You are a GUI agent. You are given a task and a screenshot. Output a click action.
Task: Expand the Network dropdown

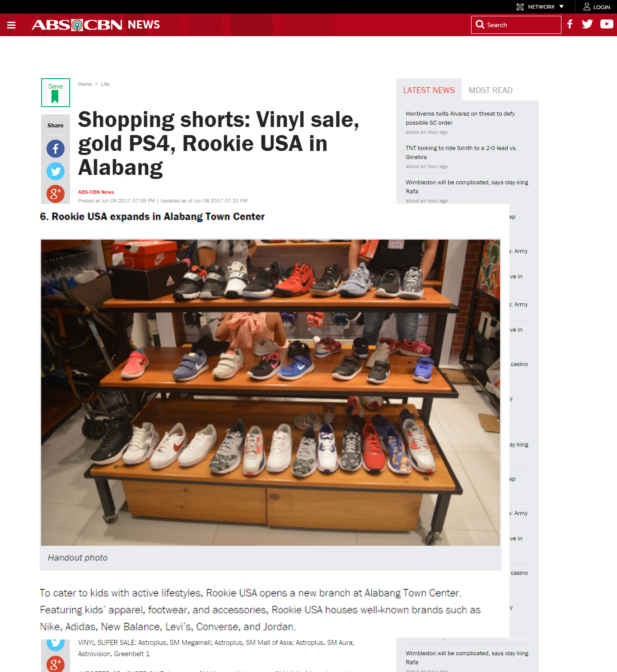(541, 7)
